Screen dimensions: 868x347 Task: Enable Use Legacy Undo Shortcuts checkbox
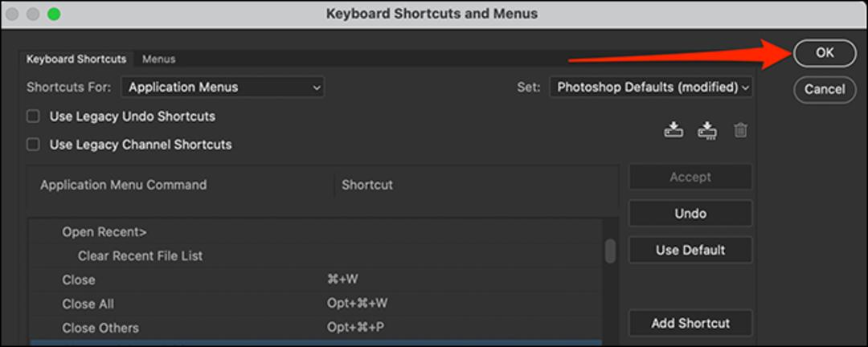coord(34,116)
